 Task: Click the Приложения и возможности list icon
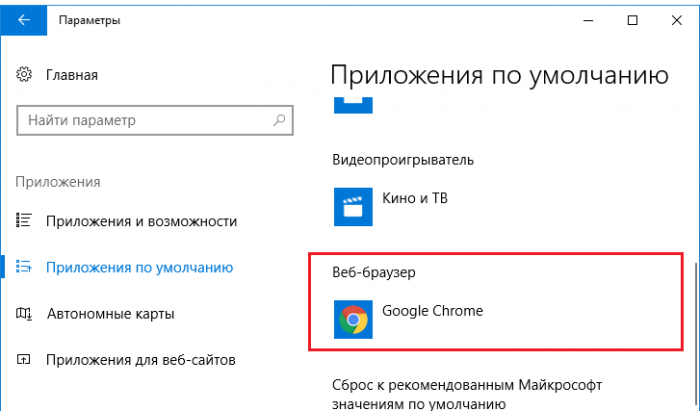24,220
